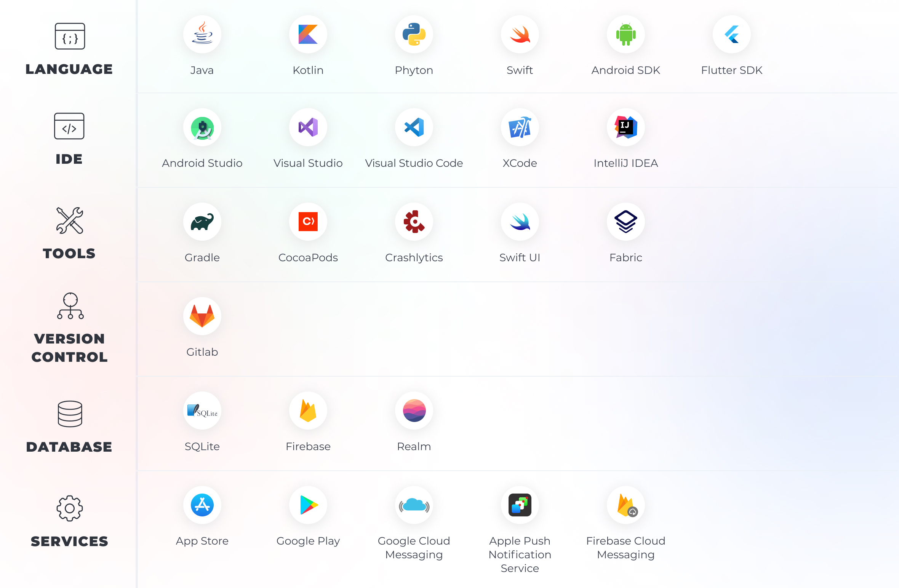Image resolution: width=899 pixels, height=588 pixels.
Task: Click the 'Swift UI' label
Action: coord(520,258)
